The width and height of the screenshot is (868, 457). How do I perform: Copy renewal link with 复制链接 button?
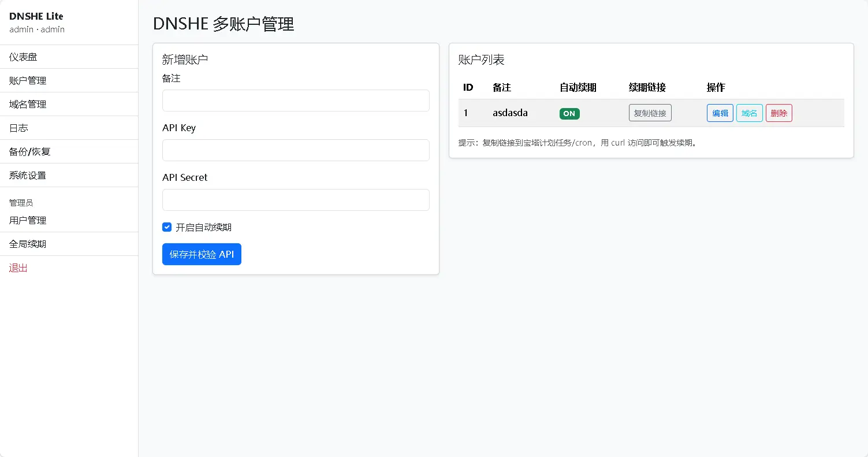click(x=650, y=113)
